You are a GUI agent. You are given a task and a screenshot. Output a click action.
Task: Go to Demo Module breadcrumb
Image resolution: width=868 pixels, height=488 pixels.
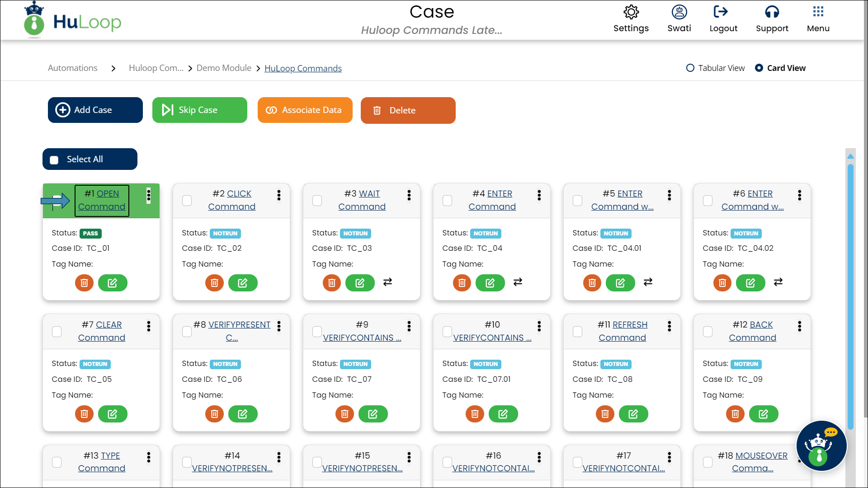point(224,68)
